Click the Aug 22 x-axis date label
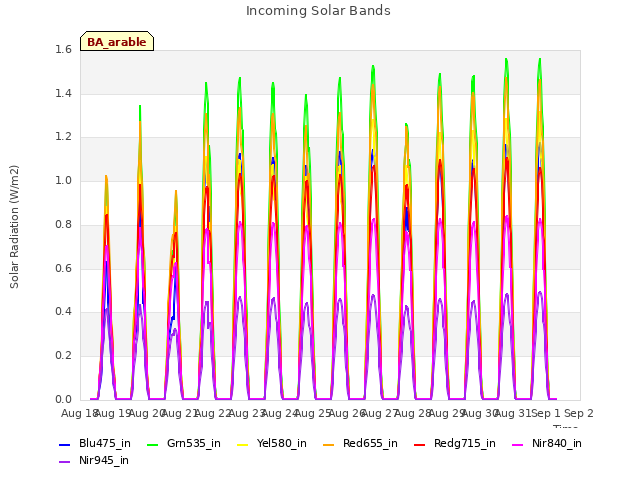 [x=213, y=413]
